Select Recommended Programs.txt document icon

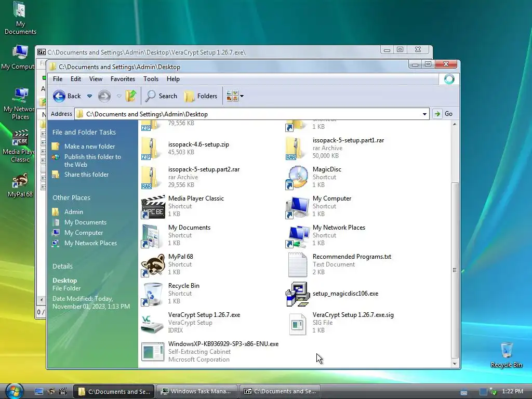point(297,265)
